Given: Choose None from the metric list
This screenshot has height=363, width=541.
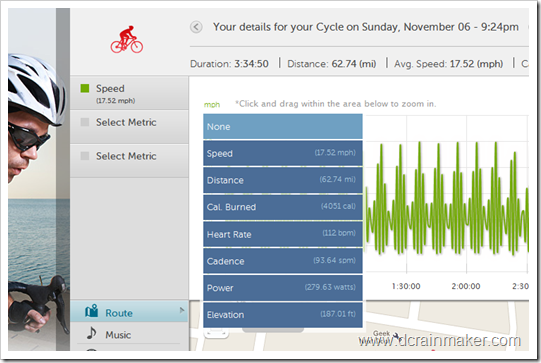Looking at the screenshot, I should pos(283,127).
